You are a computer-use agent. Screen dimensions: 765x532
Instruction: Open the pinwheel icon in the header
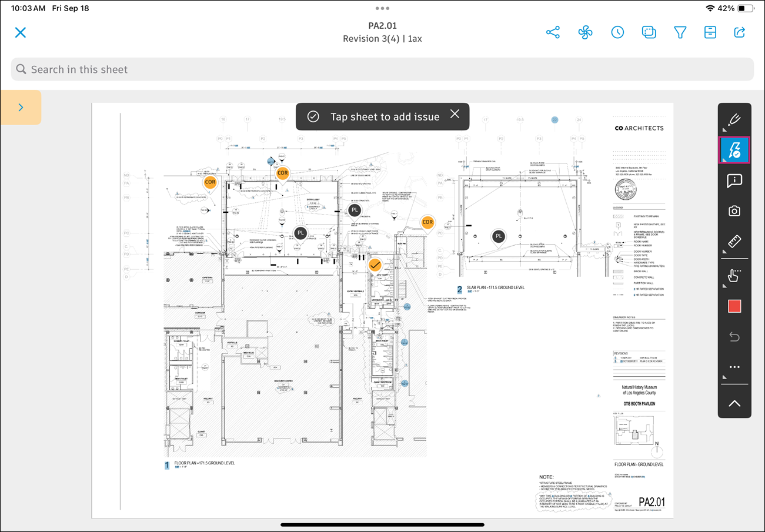pos(584,32)
